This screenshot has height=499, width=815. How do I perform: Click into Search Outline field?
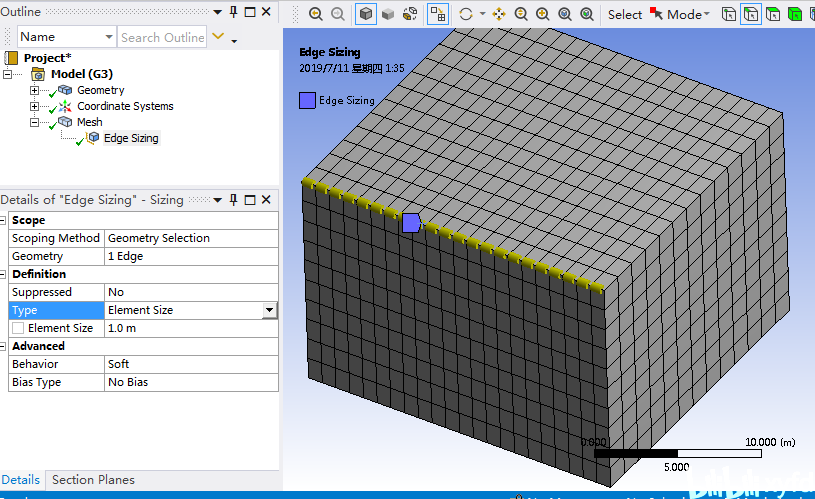pyautogui.click(x=162, y=37)
